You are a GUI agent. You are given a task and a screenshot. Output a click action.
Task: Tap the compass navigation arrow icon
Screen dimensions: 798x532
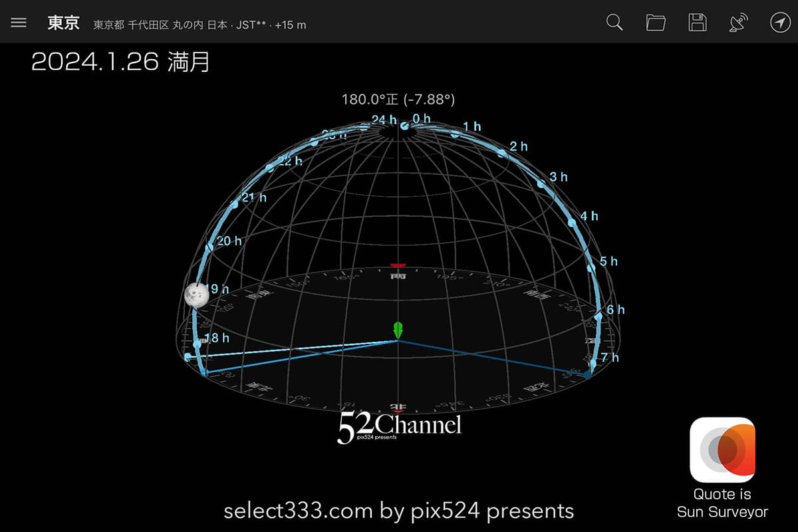click(x=779, y=23)
